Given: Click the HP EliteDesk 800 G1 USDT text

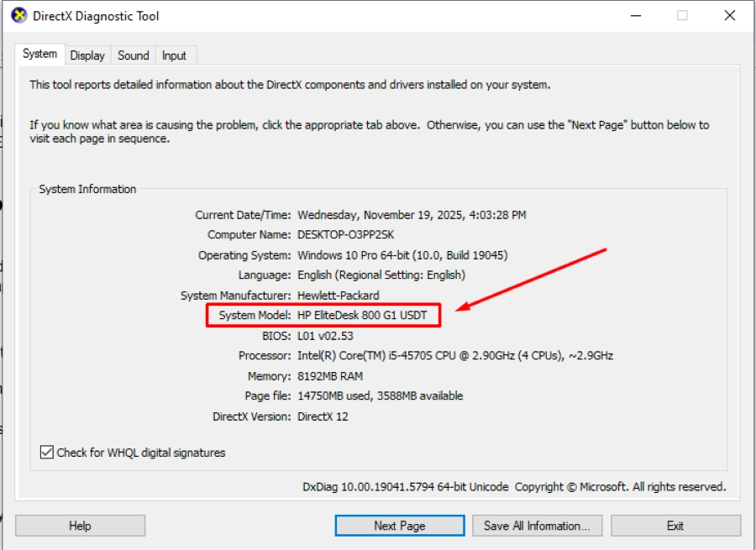Looking at the screenshot, I should [362, 316].
